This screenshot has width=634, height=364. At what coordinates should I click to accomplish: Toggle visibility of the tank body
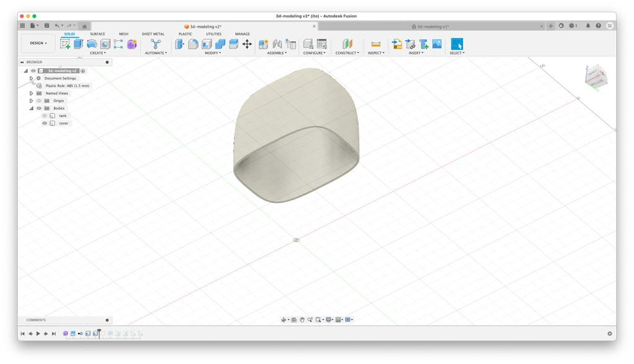pyautogui.click(x=45, y=116)
